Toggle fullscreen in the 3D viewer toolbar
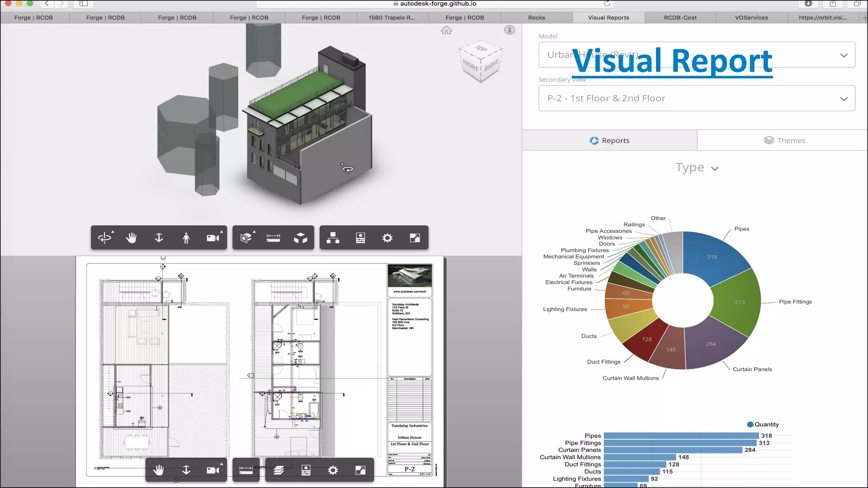This screenshot has height=488, width=868. click(415, 238)
